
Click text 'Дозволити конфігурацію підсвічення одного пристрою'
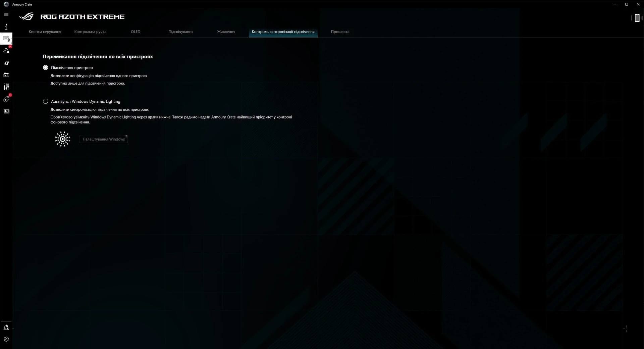tap(99, 76)
